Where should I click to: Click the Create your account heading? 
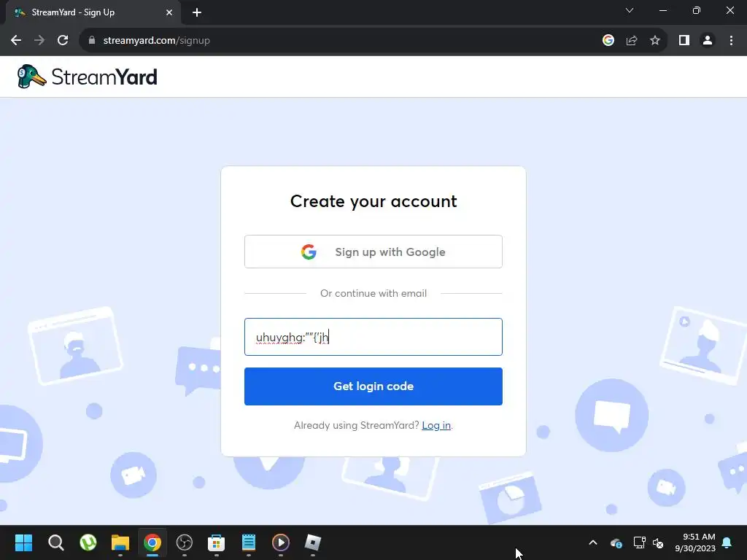[x=373, y=201]
